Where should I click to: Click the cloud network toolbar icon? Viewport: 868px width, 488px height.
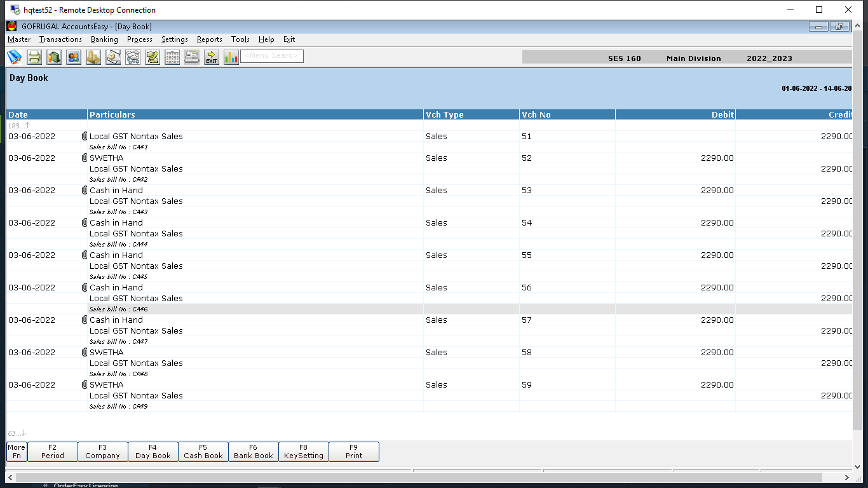pyautogui.click(x=133, y=57)
